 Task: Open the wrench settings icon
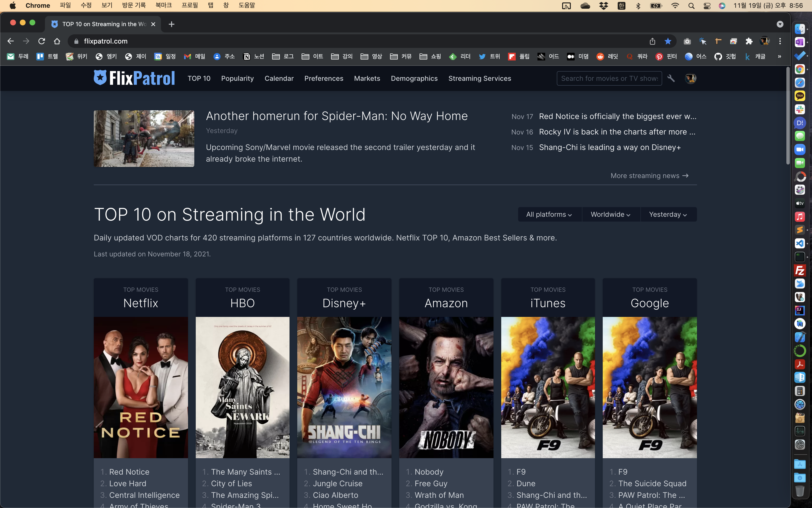[x=671, y=78]
